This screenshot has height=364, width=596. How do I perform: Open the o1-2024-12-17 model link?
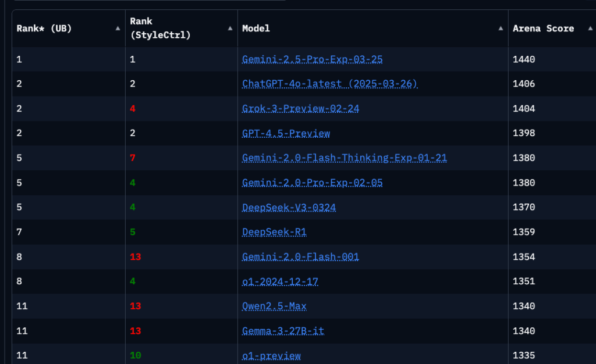coord(280,281)
